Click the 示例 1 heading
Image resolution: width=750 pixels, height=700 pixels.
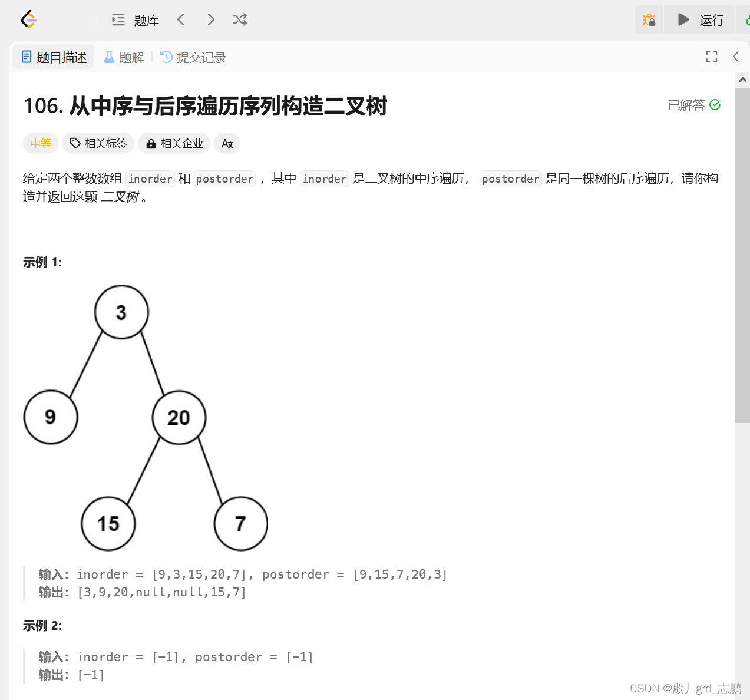[x=42, y=262]
